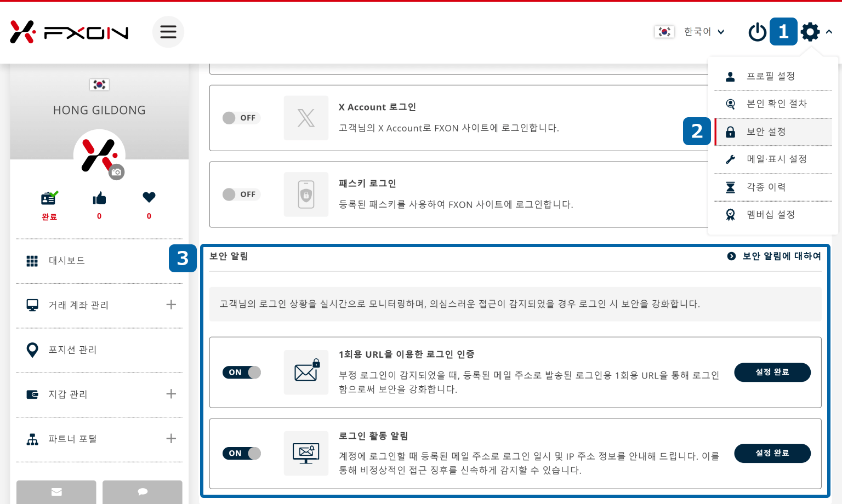This screenshot has height=504, width=842.
Task: Click the chat bubble icon in the sidebar
Action: coord(142,492)
